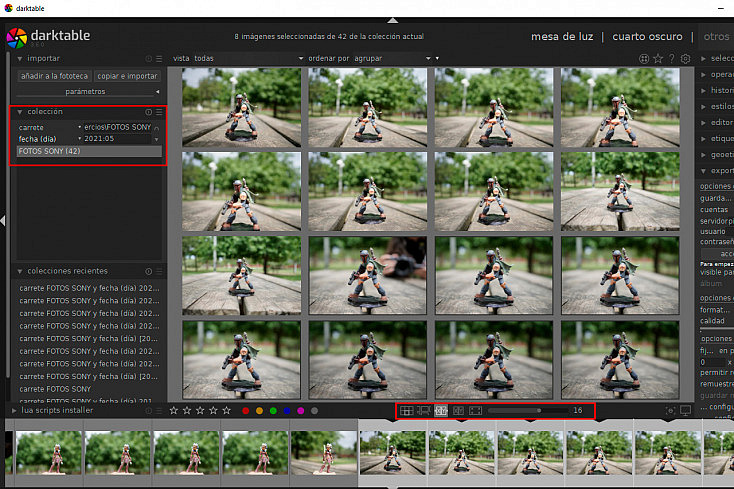The image size is (734, 489).
Task: Collapse top panel with arrow above header
Action: tap(393, 21)
